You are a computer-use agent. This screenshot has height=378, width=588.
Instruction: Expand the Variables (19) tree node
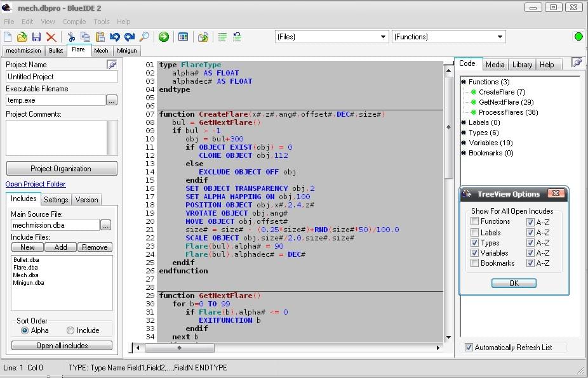[x=464, y=142]
